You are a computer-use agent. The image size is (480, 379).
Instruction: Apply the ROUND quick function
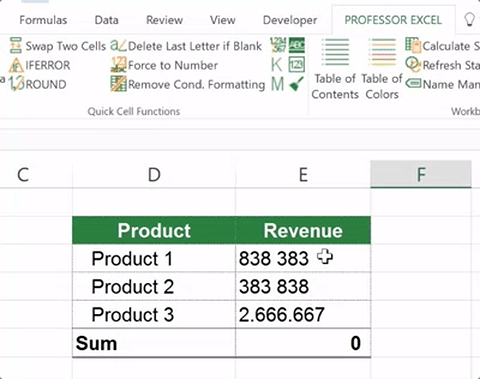tap(38, 84)
